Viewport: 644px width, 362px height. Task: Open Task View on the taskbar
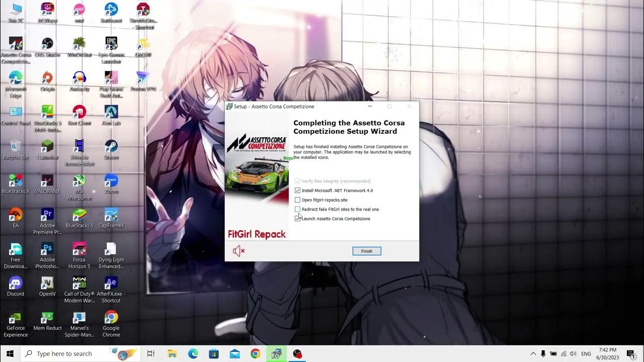click(150, 354)
